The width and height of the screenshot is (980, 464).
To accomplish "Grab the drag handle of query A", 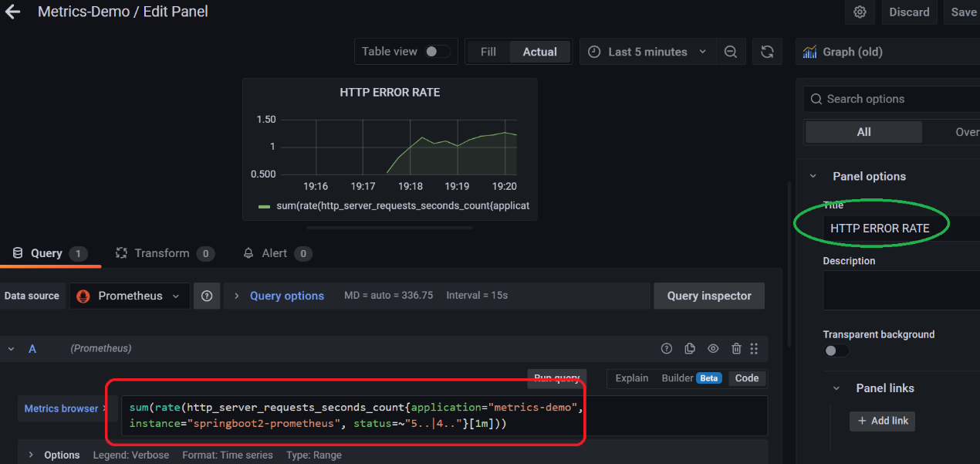I will [x=754, y=349].
